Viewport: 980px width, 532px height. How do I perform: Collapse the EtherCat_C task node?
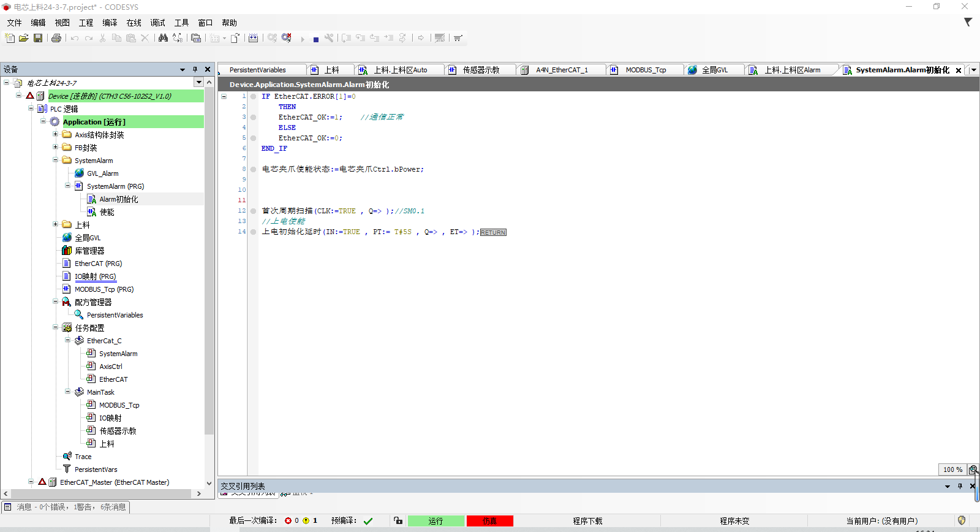pos(67,340)
